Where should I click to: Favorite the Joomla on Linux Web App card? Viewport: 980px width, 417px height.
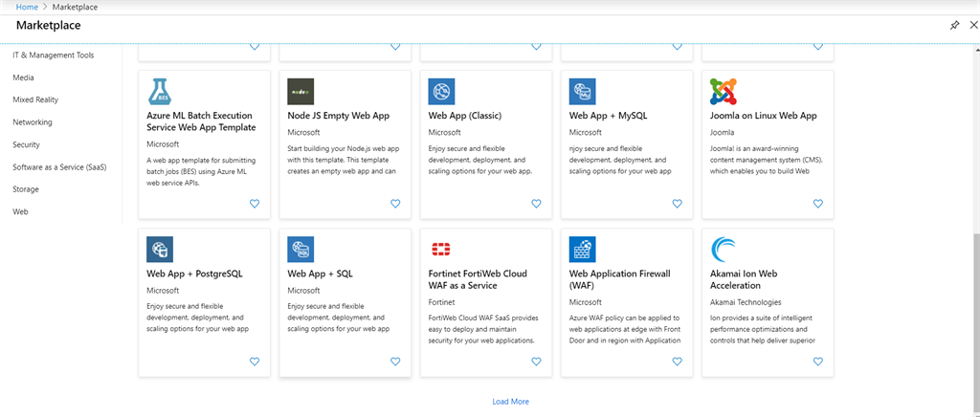[817, 204]
